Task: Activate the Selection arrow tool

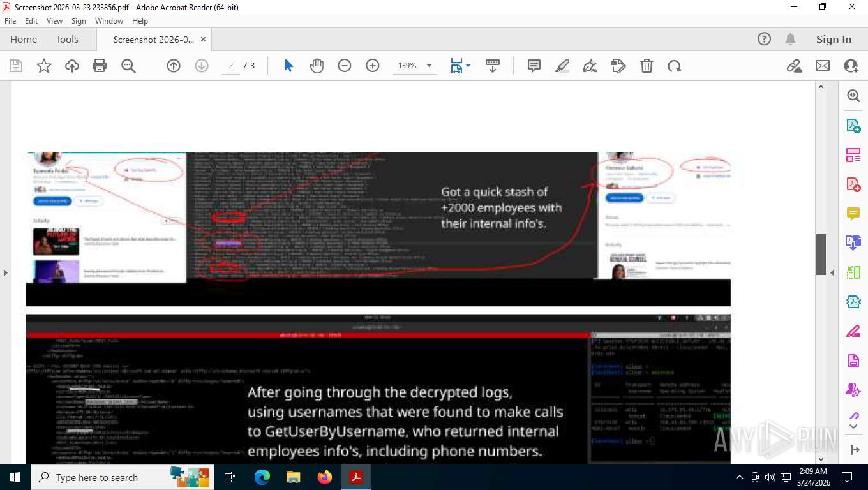Action: tap(288, 66)
